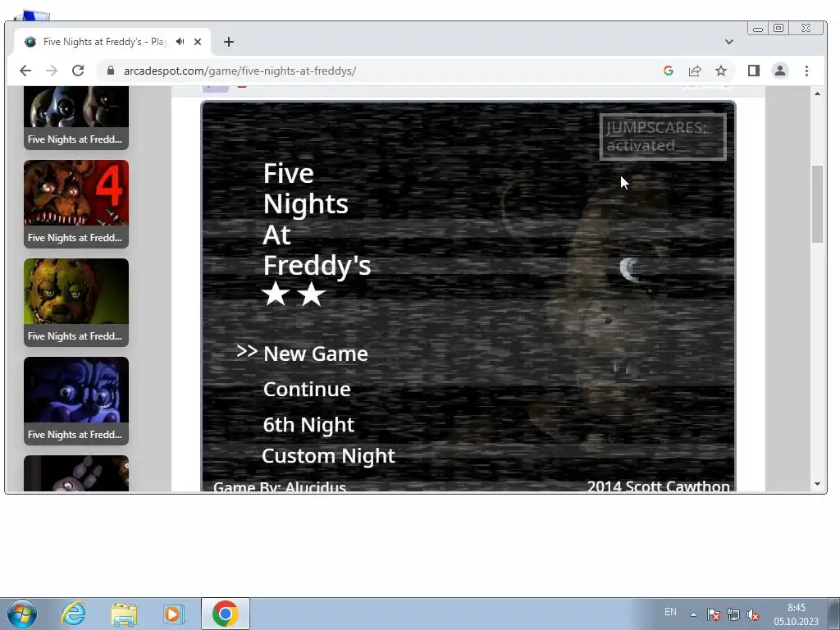The width and height of the screenshot is (840, 630).
Task: Go back using browser back arrow
Action: click(x=25, y=71)
